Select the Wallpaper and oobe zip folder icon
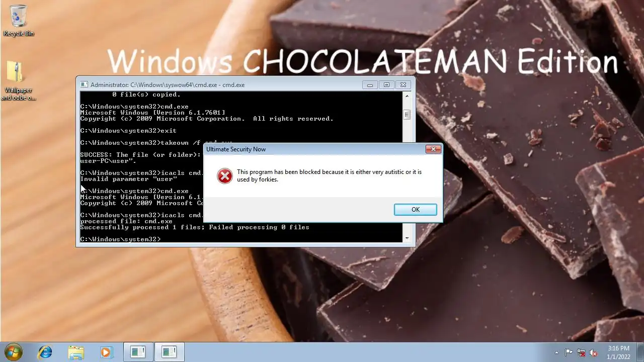The width and height of the screenshot is (644, 362). click(18, 80)
